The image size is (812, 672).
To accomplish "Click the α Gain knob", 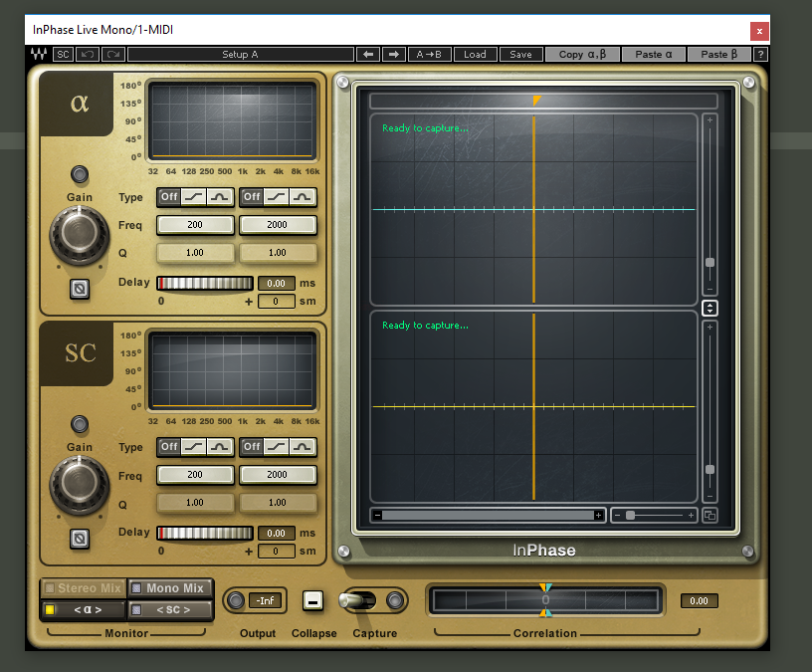I will pyautogui.click(x=80, y=235).
